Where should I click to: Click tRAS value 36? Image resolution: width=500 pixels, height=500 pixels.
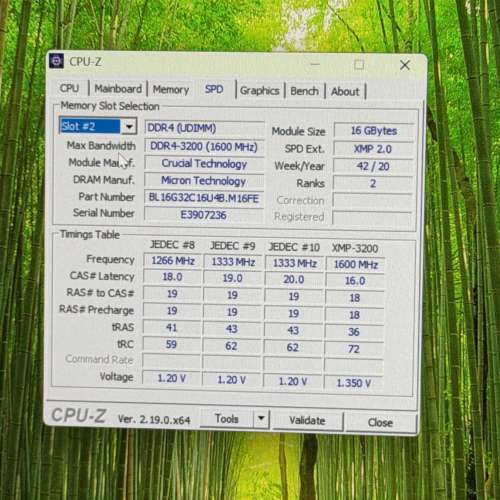[x=354, y=332]
